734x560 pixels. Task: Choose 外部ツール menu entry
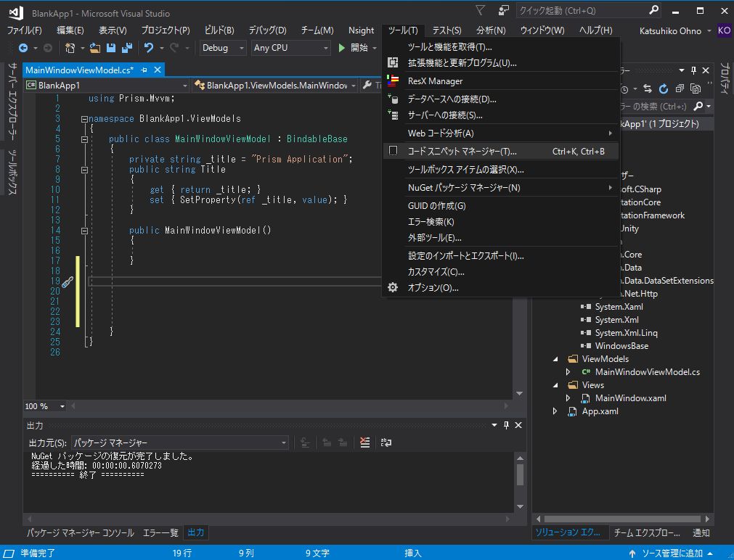click(x=501, y=238)
